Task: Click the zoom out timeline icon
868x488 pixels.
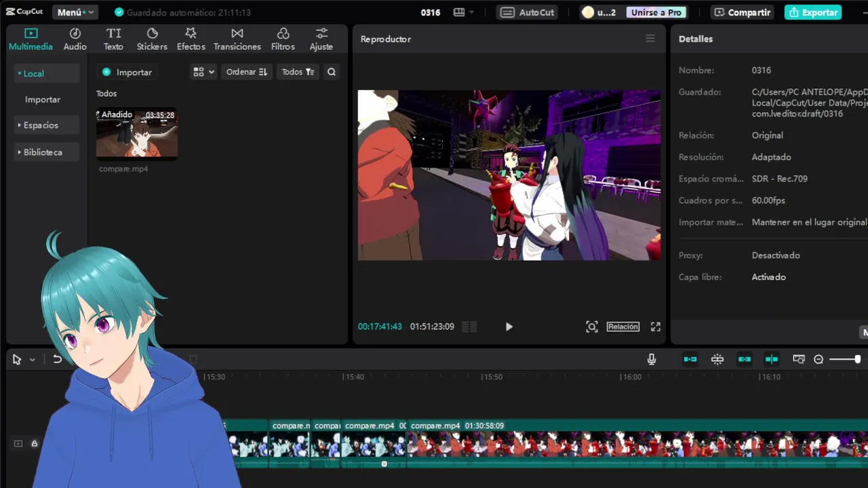Action: 818,359
